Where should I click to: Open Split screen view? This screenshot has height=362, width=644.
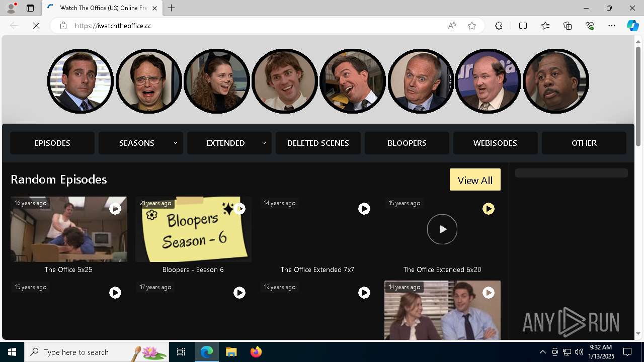tap(523, 26)
